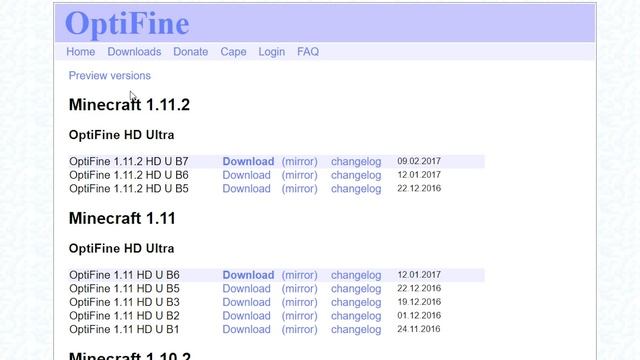Open mirror for OptiFine 1.11 HD U B1

[x=300, y=329]
